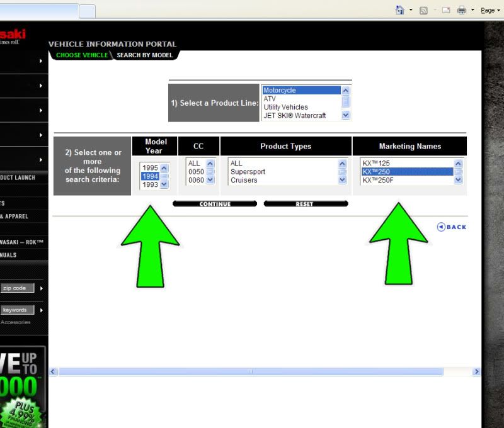Screen dimensions: 504x428
Task: Click the browser Home icon
Action: [399, 10]
